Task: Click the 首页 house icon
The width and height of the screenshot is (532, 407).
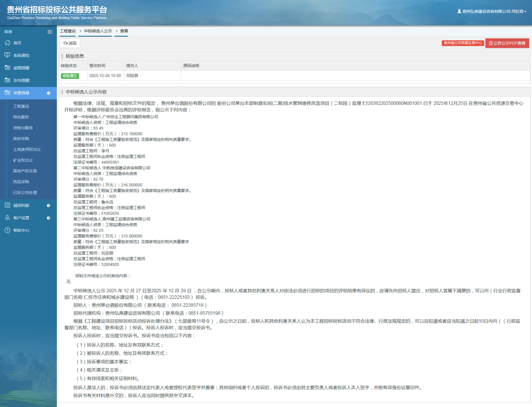Action: point(7,43)
